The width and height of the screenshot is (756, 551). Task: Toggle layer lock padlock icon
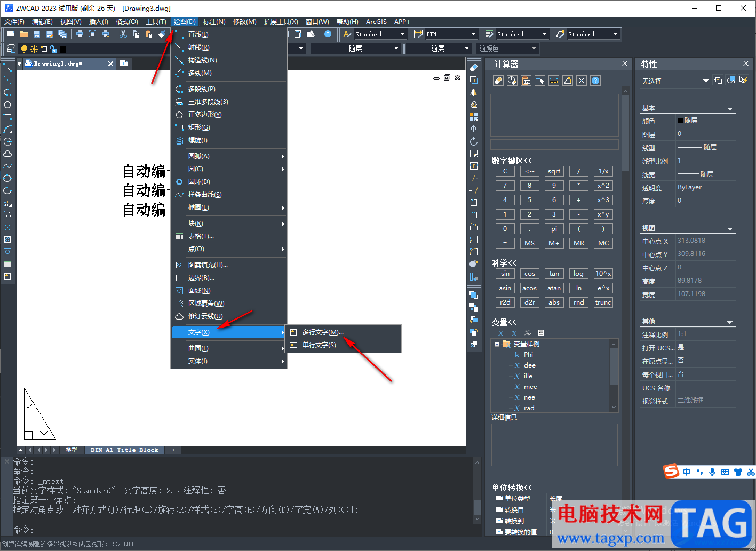[x=53, y=49]
